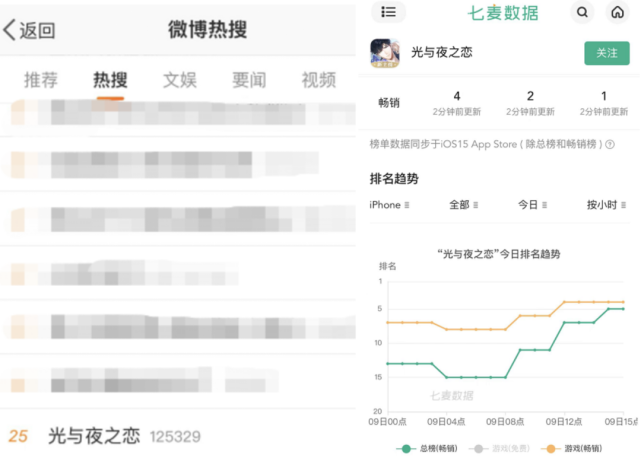Select the 畅销 ranking category
641x458 pixels.
tap(389, 103)
